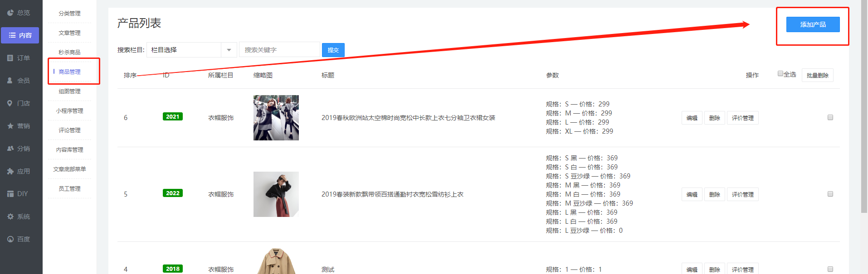
Task: Click 评价管理 for product ID 2018
Action: tap(743, 269)
